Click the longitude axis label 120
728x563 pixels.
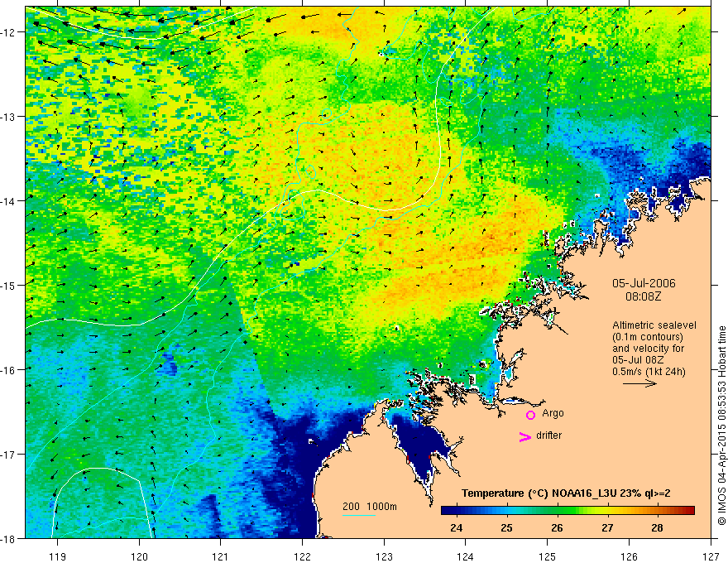(139, 556)
